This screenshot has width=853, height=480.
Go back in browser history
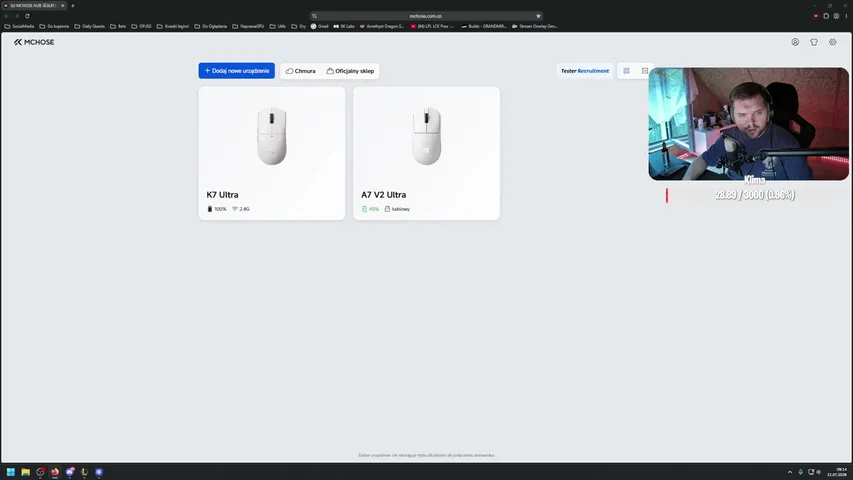tap(7, 16)
